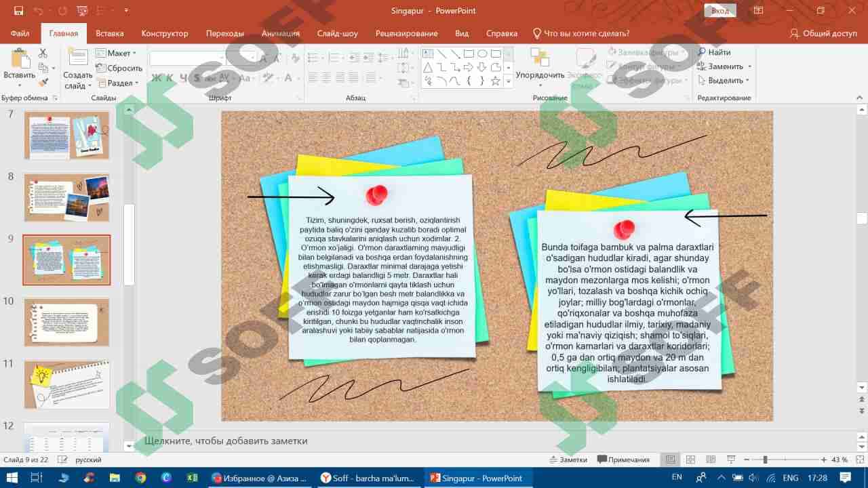The width and height of the screenshot is (868, 488).
Task: Click the Format Painter brush icon
Action: coord(43,82)
